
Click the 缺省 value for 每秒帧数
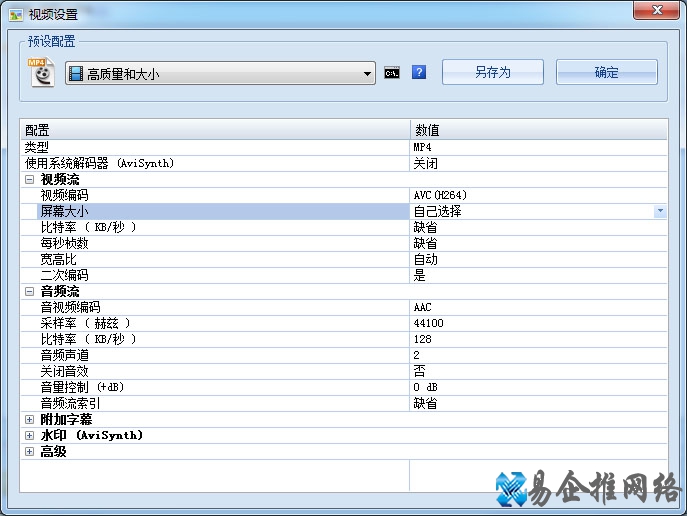(539, 243)
